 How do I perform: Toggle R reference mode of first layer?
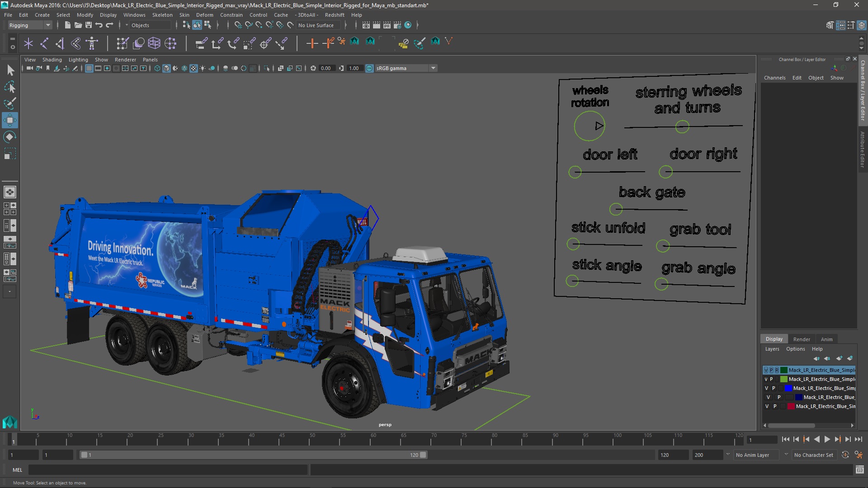(x=777, y=370)
